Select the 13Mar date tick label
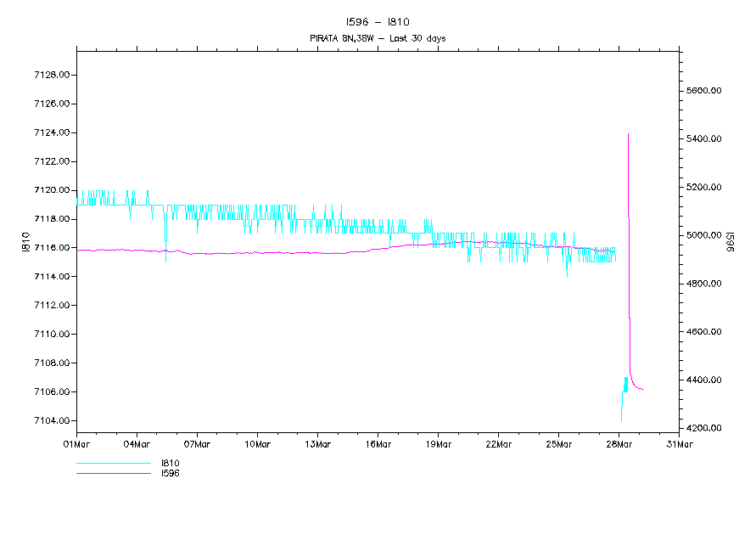 click(x=317, y=443)
